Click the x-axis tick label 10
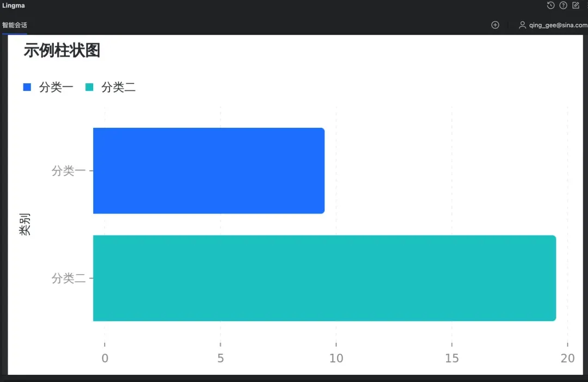The height and width of the screenshot is (382, 588). coord(336,358)
